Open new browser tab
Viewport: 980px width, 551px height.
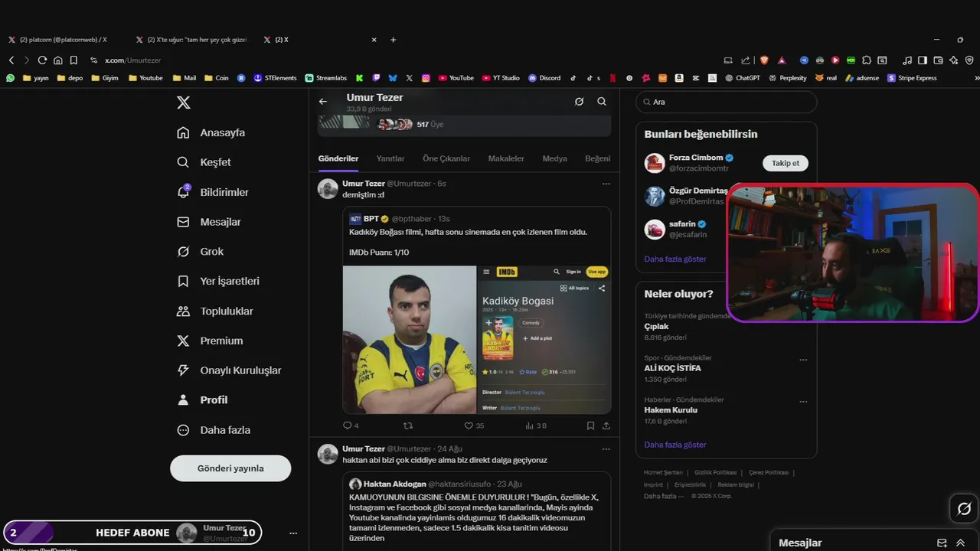pos(394,40)
